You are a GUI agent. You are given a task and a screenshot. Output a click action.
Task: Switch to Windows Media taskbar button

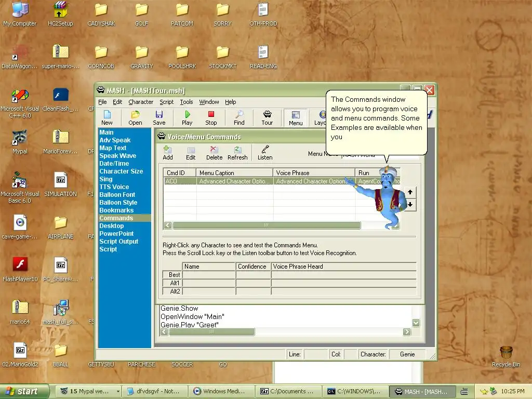[x=220, y=391]
